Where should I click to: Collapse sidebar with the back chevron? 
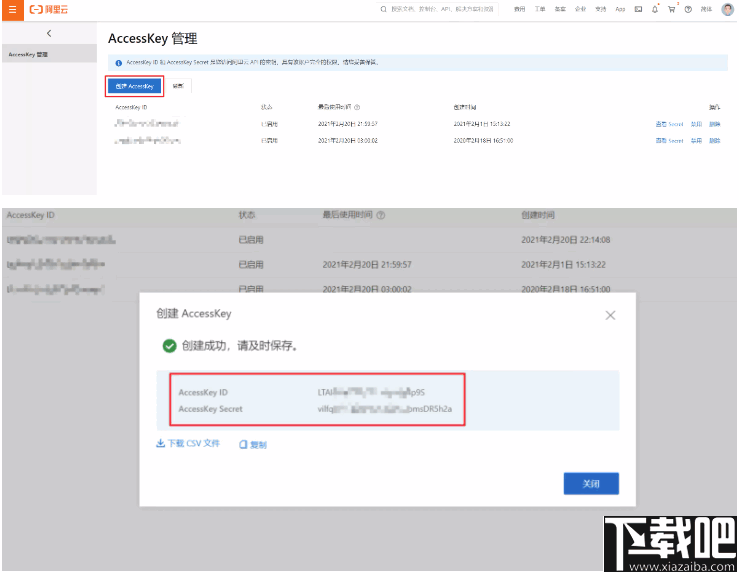point(49,33)
